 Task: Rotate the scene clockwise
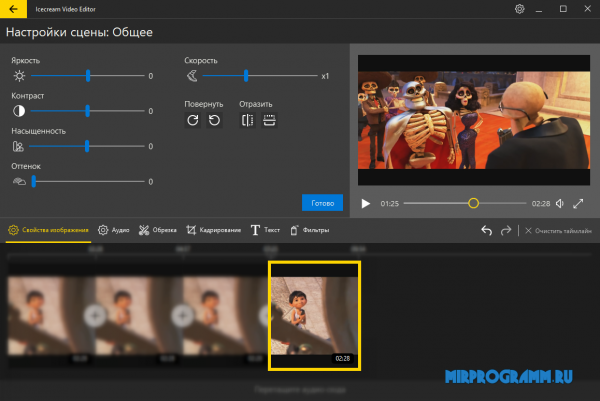click(193, 120)
